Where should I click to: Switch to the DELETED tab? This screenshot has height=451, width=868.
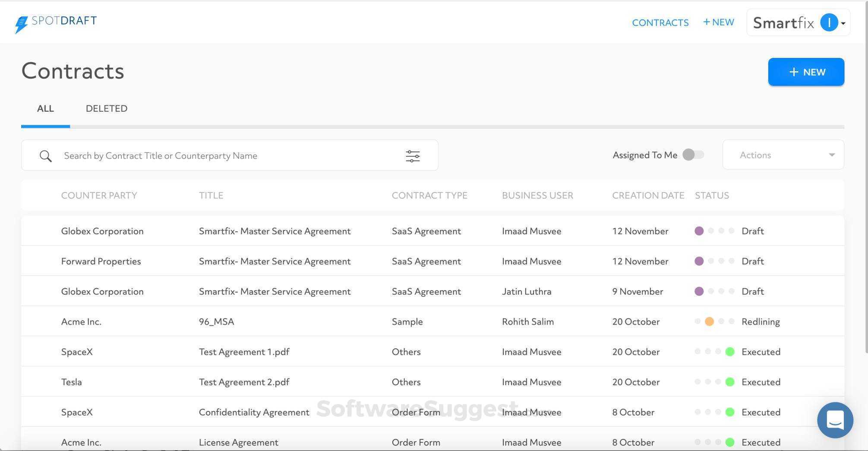tap(106, 108)
